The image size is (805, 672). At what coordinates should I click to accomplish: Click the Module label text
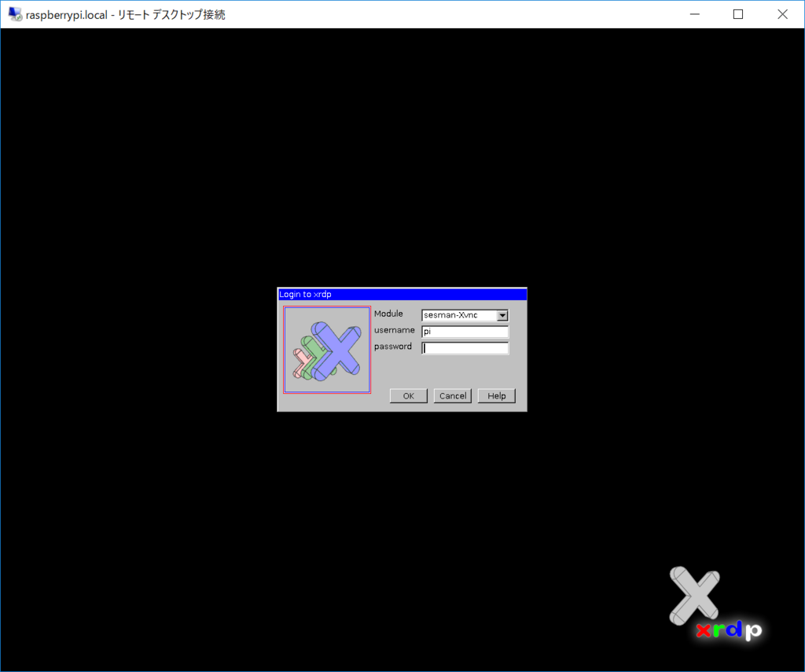point(388,314)
